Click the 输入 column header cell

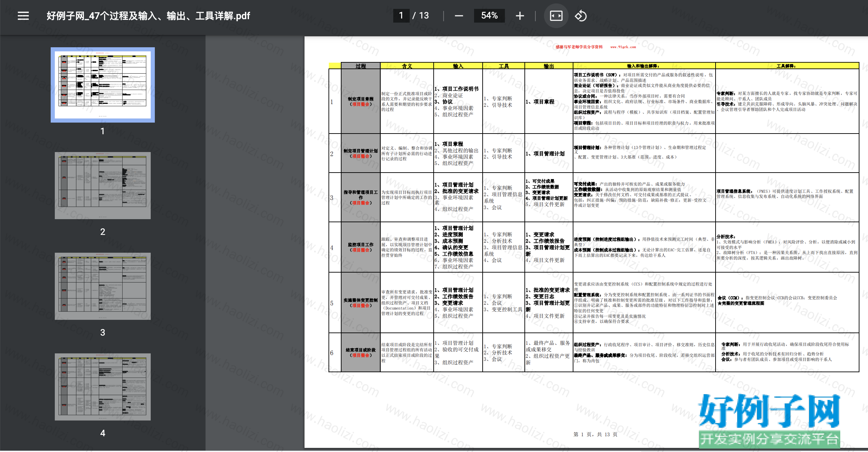[x=458, y=66]
